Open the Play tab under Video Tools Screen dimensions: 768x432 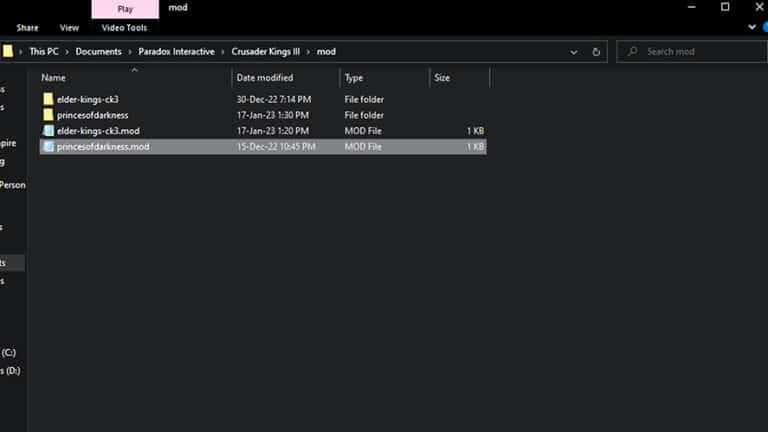click(x=125, y=9)
